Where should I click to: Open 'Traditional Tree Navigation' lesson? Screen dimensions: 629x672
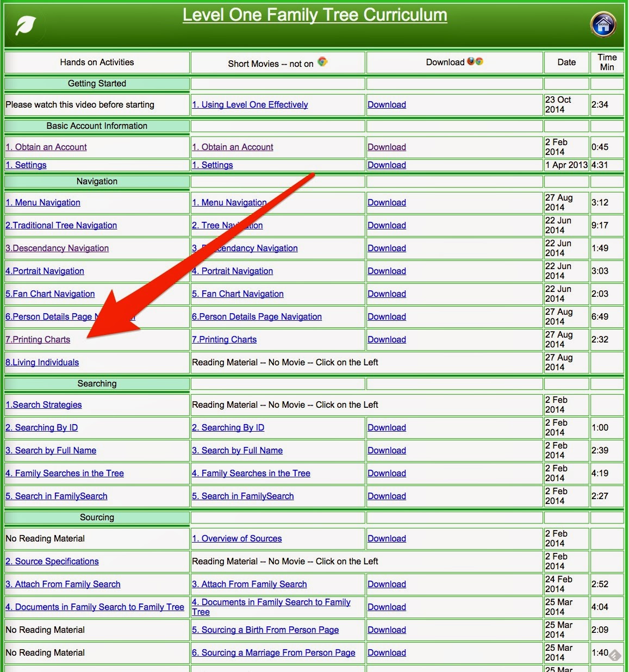tap(61, 225)
